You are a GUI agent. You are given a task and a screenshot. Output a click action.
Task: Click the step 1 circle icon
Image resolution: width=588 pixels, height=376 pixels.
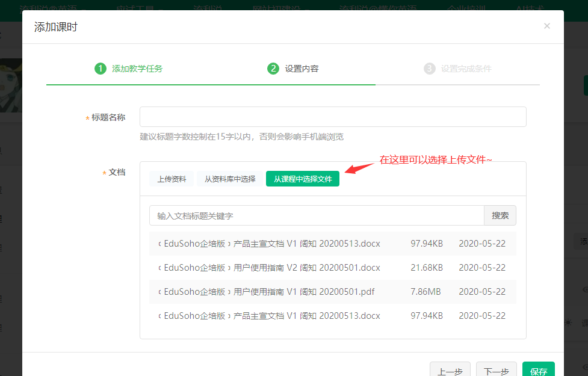tap(100, 69)
